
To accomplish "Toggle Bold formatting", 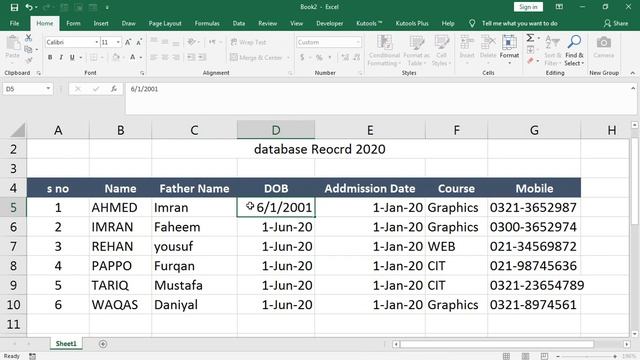I will tap(50, 58).
